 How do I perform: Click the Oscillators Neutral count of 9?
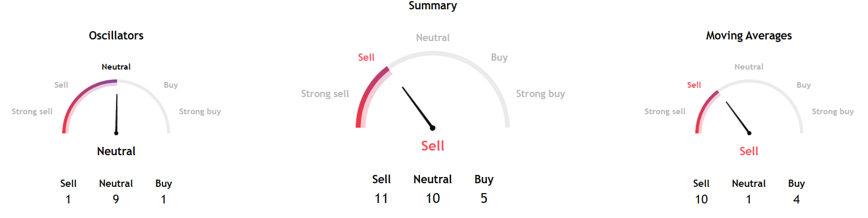[116, 199]
